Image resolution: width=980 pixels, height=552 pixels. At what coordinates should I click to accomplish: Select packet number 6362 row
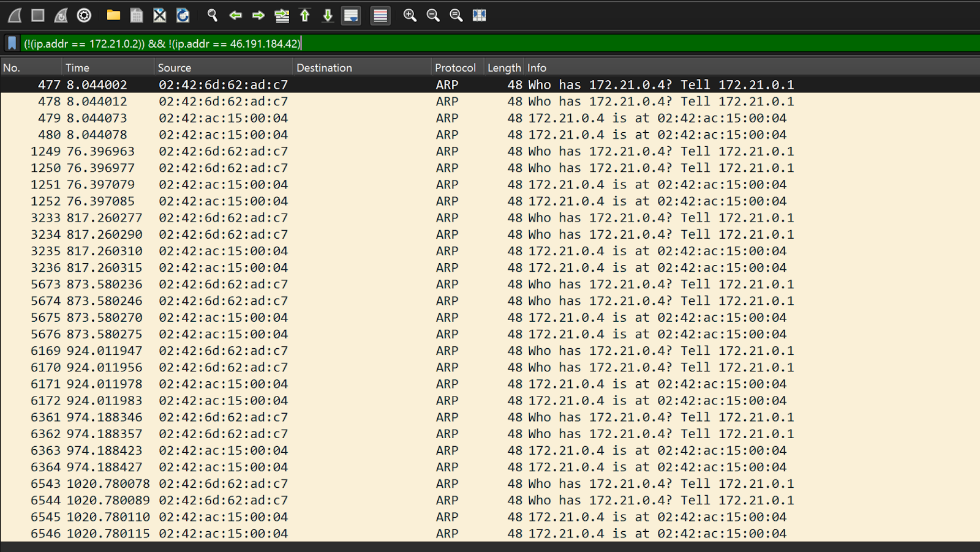coord(490,433)
